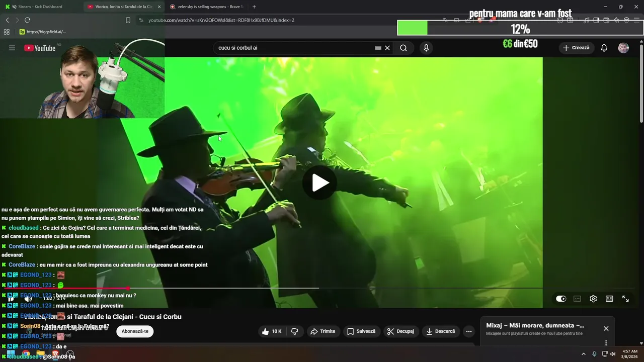Open Brave browser from taskbar
This screenshot has width=644, height=362.
pyautogui.click(x=55, y=354)
